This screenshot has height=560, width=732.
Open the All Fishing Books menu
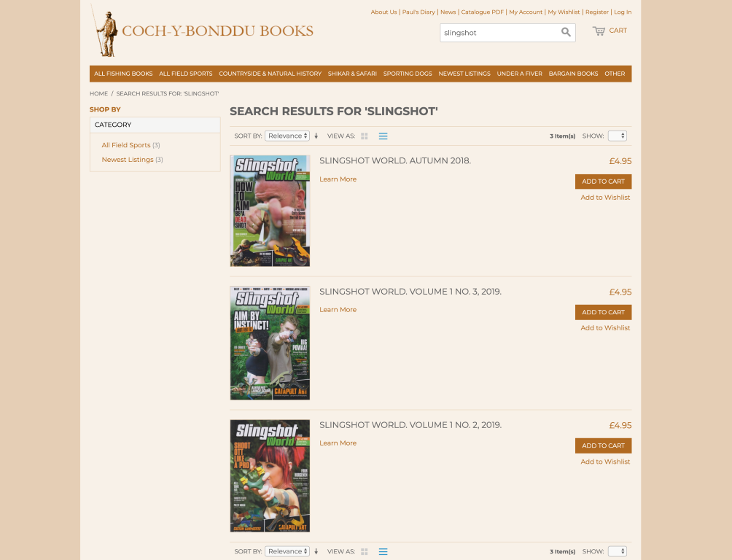[123, 74]
